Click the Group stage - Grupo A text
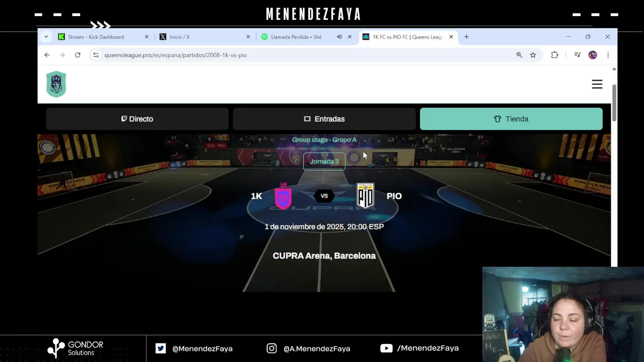The image size is (644, 362). tap(324, 140)
